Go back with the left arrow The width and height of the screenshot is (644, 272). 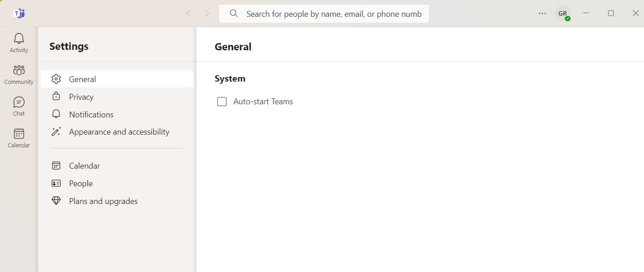coord(188,14)
